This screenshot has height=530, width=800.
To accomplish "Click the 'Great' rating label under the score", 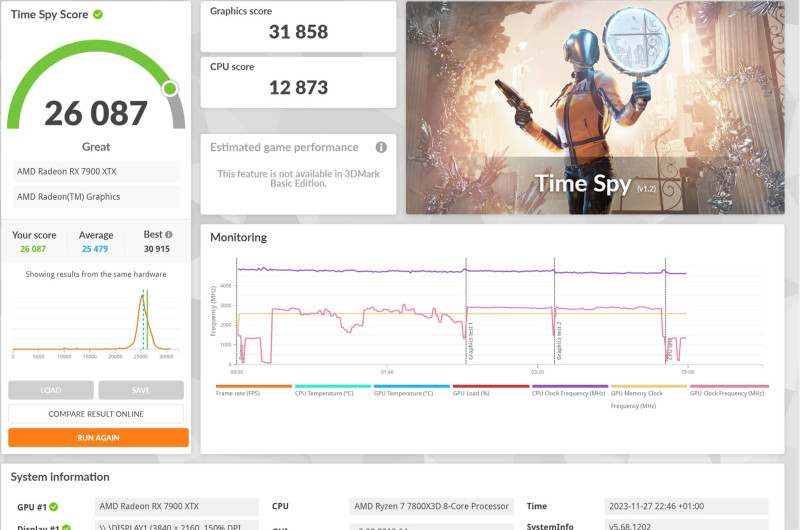I will point(96,147).
